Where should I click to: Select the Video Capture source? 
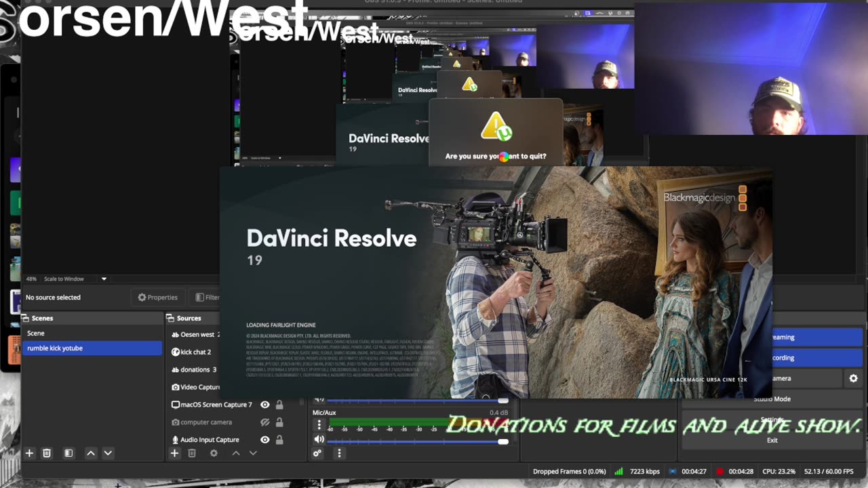point(195,387)
